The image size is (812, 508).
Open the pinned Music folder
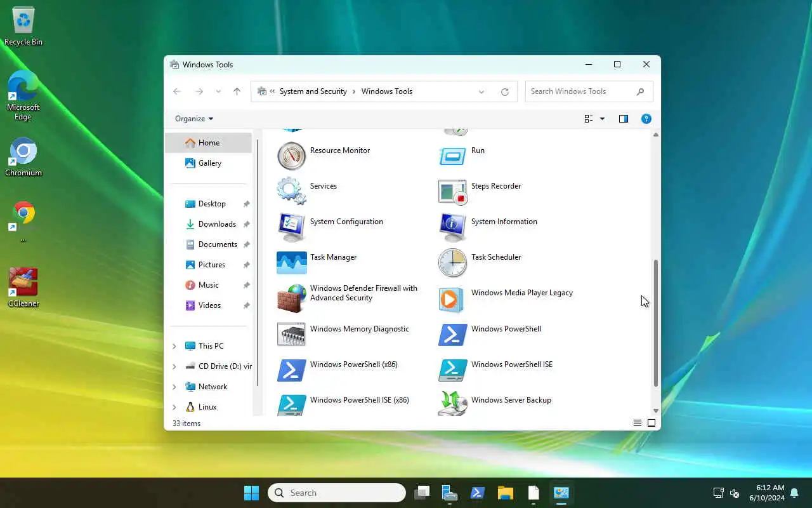pos(209,285)
